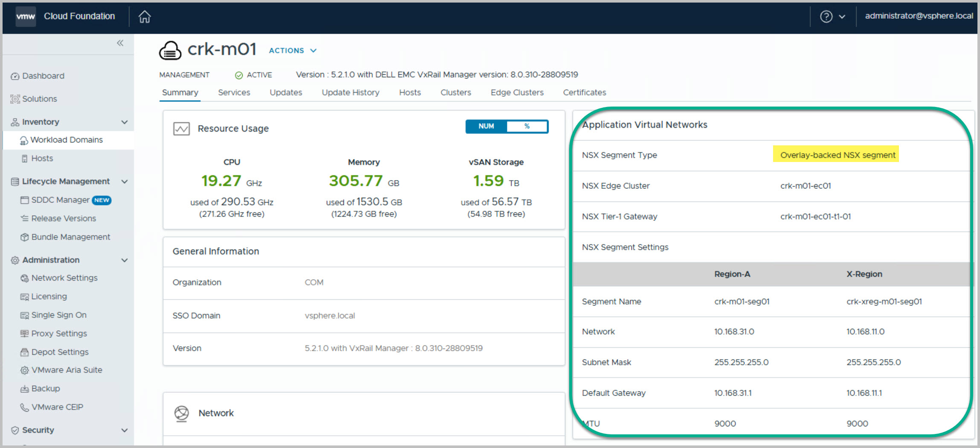Viewport: 980px width, 448px height.
Task: Open the administrator@vsphere.local user menu
Action: (919, 16)
